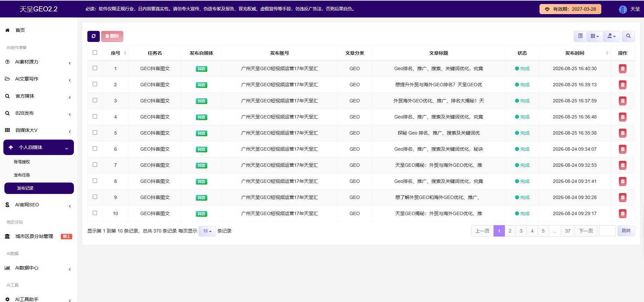Sort by the 发布时间 column arrows
644x302 pixels.
tap(607, 53)
